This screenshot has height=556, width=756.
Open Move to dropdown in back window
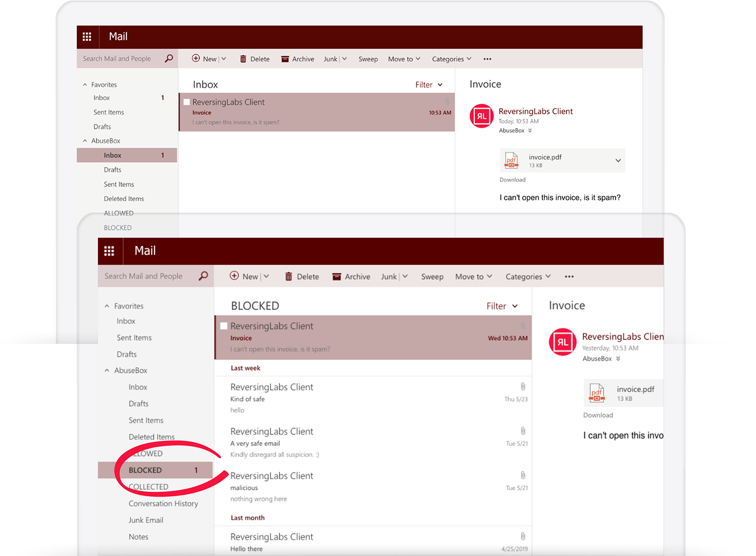coord(404,59)
